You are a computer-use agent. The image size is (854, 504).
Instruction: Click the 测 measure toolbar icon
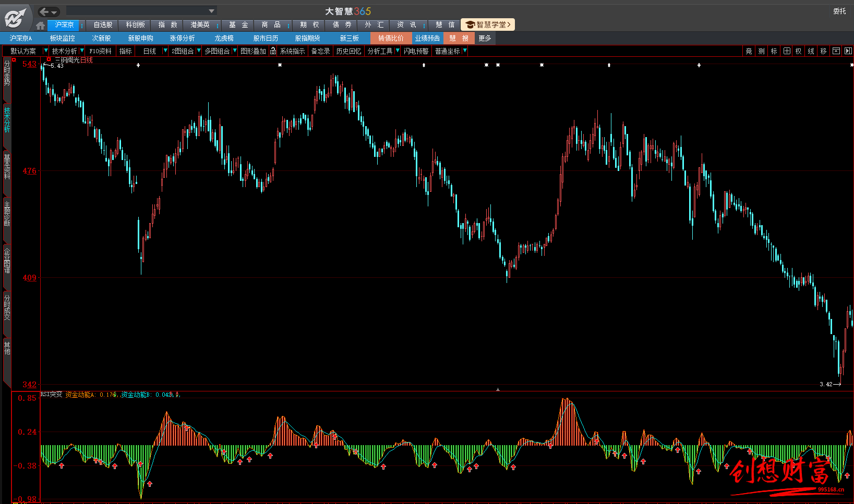(761, 51)
